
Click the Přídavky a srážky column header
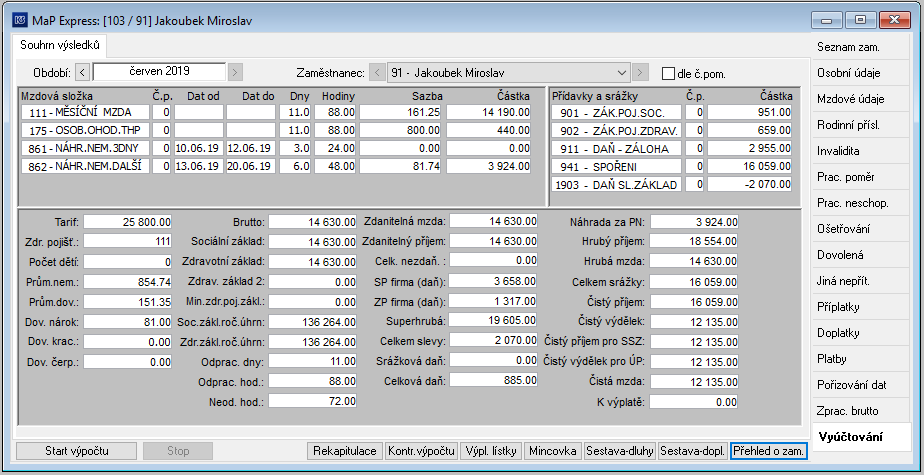pyautogui.click(x=595, y=95)
